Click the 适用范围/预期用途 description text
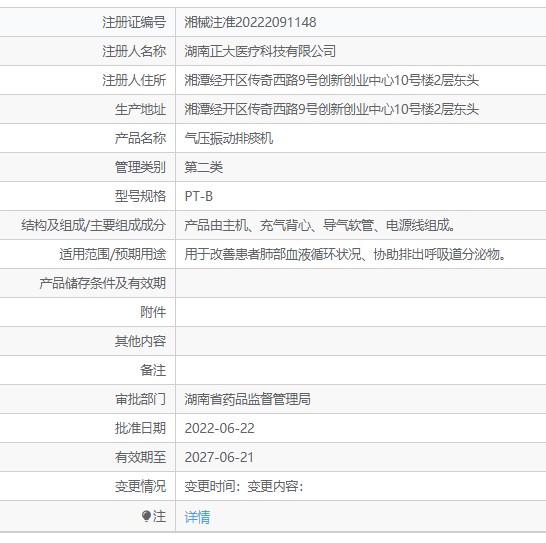 [x=345, y=254]
